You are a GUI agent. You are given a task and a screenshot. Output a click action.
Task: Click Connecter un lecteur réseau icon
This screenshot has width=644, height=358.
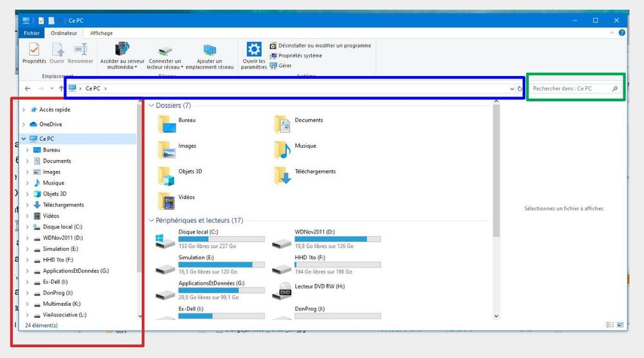click(165, 51)
